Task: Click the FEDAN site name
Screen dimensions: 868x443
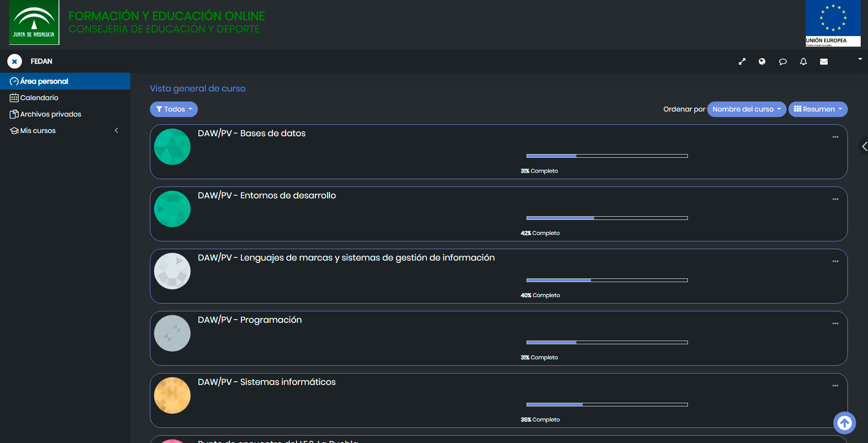Action: pyautogui.click(x=42, y=61)
